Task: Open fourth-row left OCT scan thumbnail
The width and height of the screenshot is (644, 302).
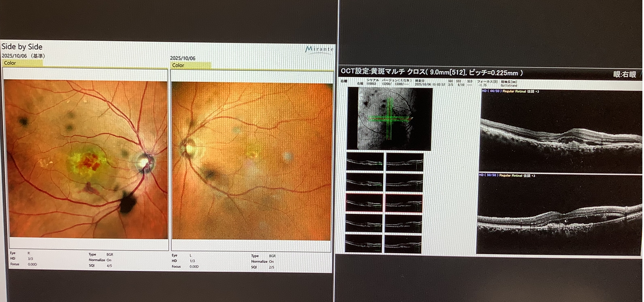Action: pos(364,223)
